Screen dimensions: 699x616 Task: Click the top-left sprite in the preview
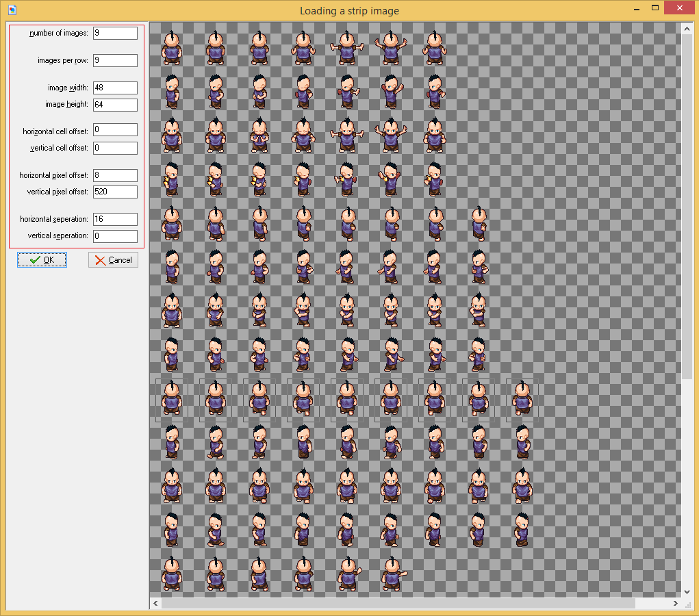click(172, 48)
